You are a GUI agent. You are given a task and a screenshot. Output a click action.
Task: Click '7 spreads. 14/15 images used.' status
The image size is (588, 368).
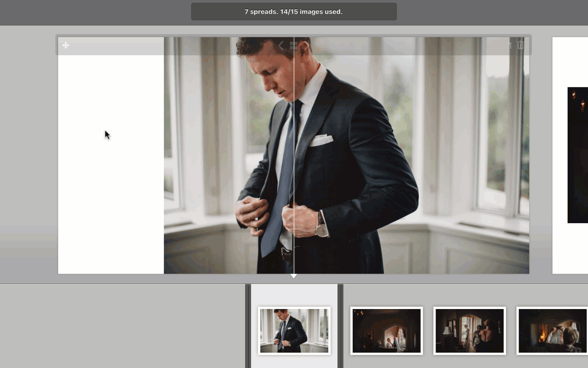[294, 12]
